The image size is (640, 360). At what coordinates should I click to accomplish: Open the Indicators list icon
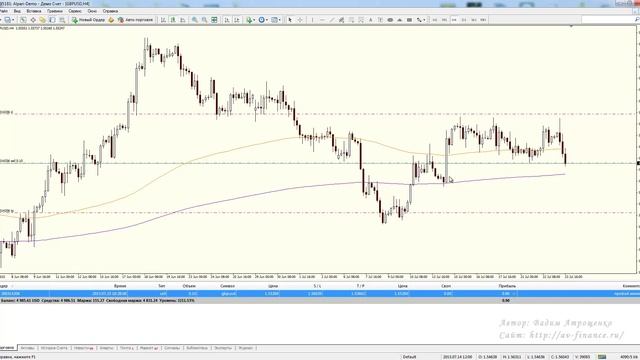pyautogui.click(x=249, y=20)
